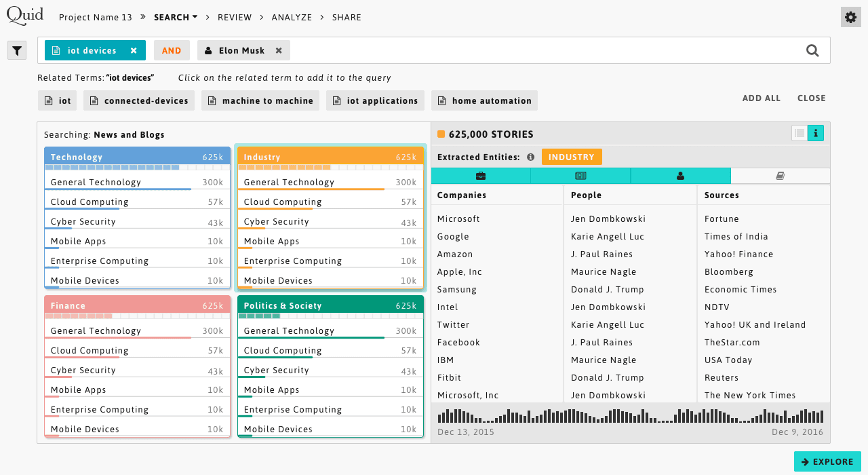Click the Extracted Entities info icon

[530, 157]
